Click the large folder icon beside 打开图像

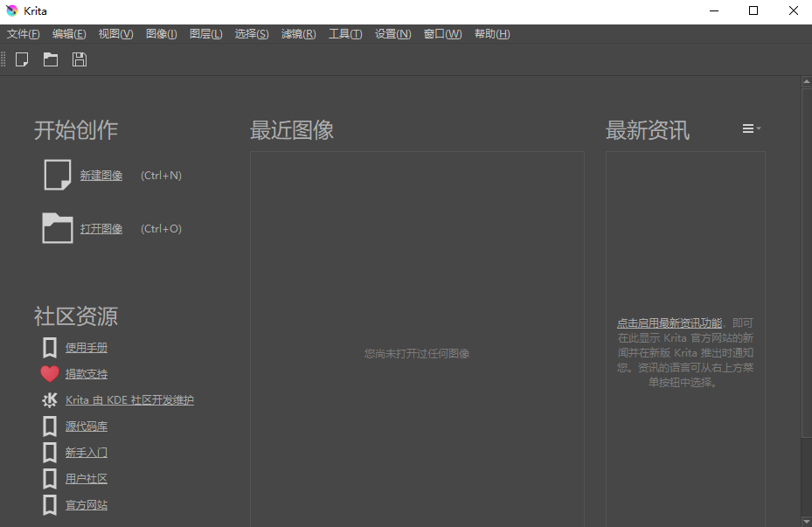(58, 228)
